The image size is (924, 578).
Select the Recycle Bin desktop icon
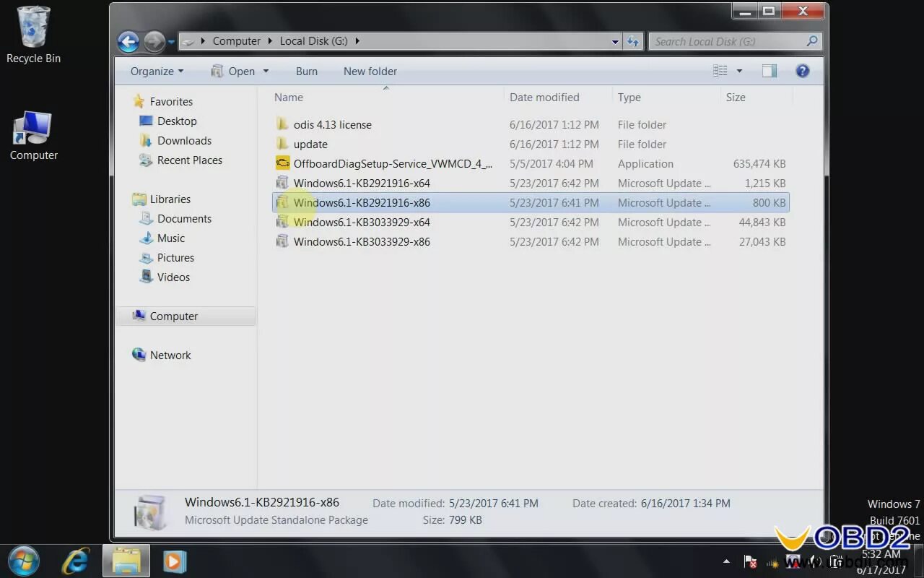(x=33, y=35)
